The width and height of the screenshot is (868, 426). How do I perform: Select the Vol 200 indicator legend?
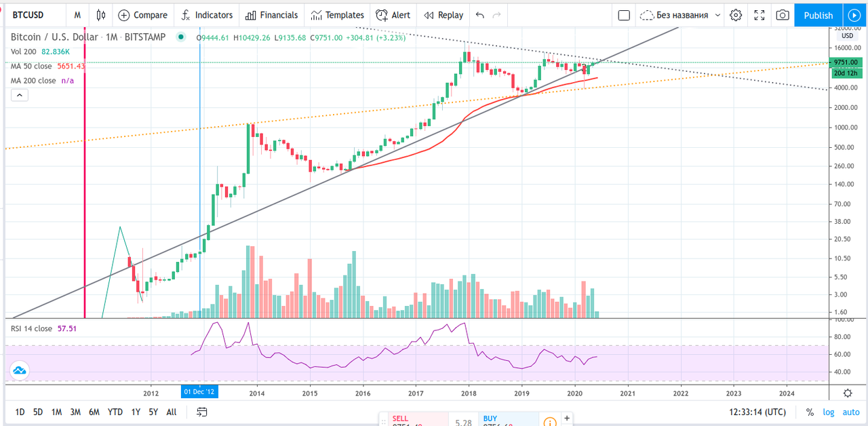(24, 52)
